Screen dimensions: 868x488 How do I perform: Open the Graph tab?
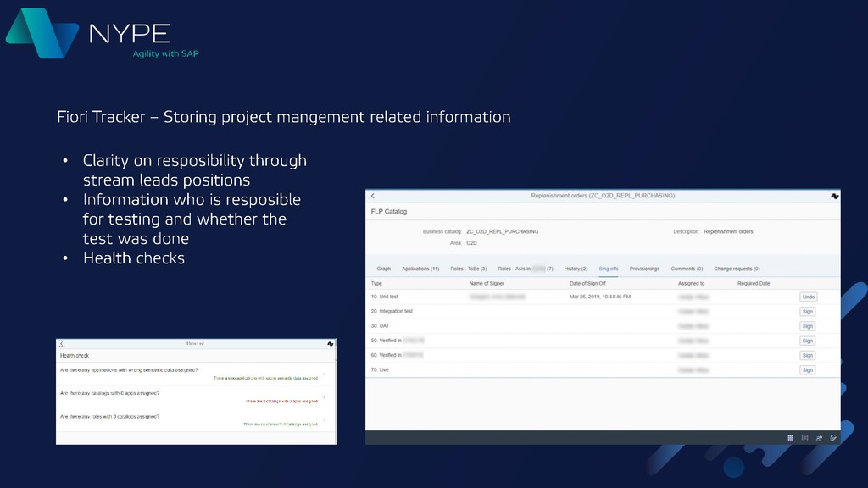[x=384, y=269]
